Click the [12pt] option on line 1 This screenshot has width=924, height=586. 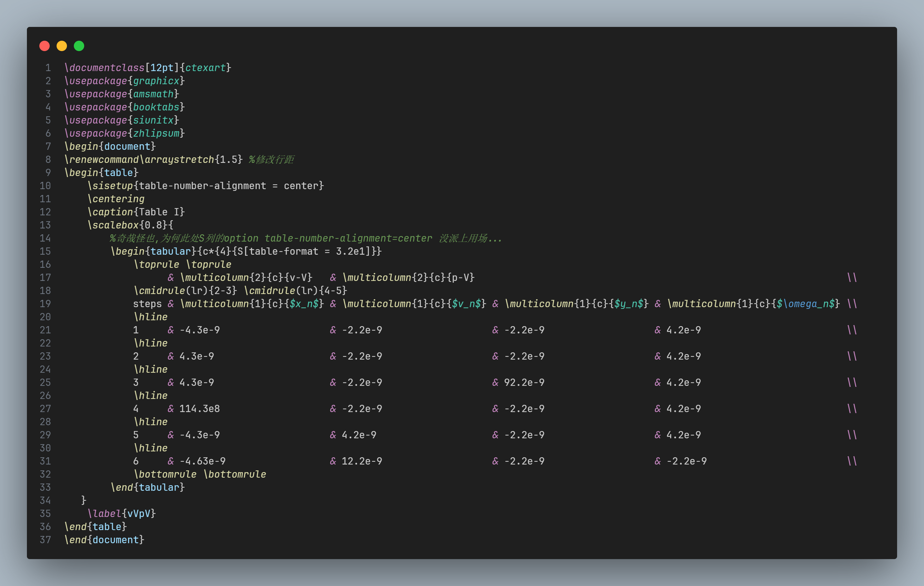point(162,68)
